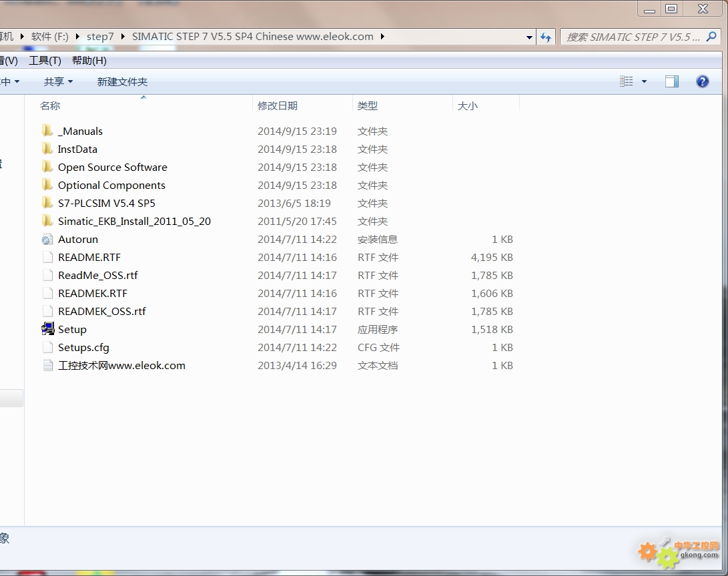Navigate to step7 in the address bar

coord(100,37)
